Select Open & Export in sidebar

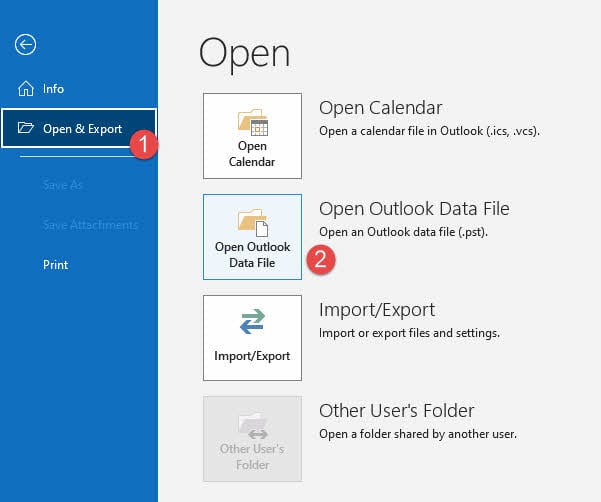tap(79, 128)
